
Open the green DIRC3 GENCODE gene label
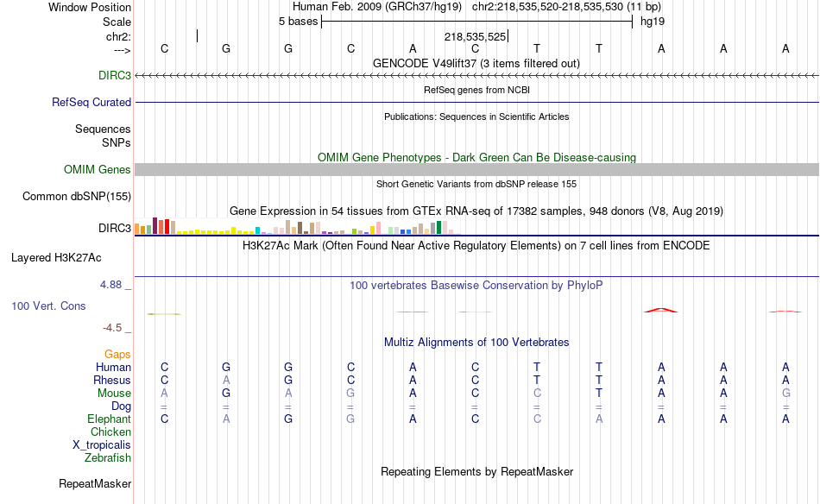coord(115,75)
